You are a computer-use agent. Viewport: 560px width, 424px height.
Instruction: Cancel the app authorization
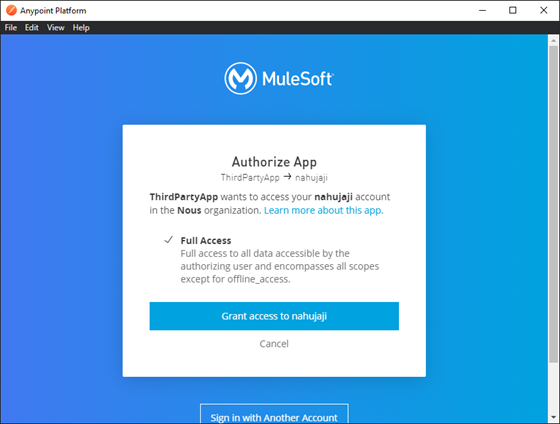click(x=274, y=344)
